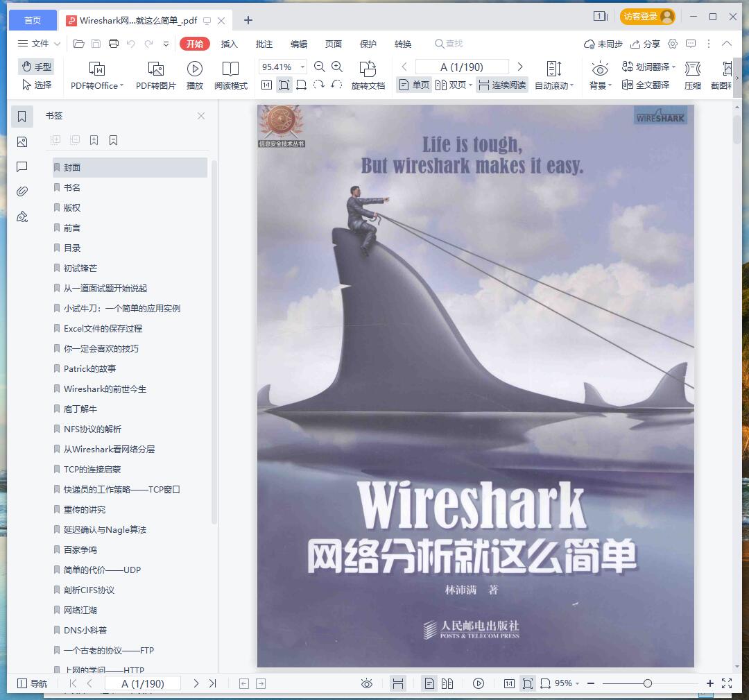This screenshot has width=749, height=700.
Task: Toggle 连续阅读 continuous reading
Action: (x=502, y=85)
